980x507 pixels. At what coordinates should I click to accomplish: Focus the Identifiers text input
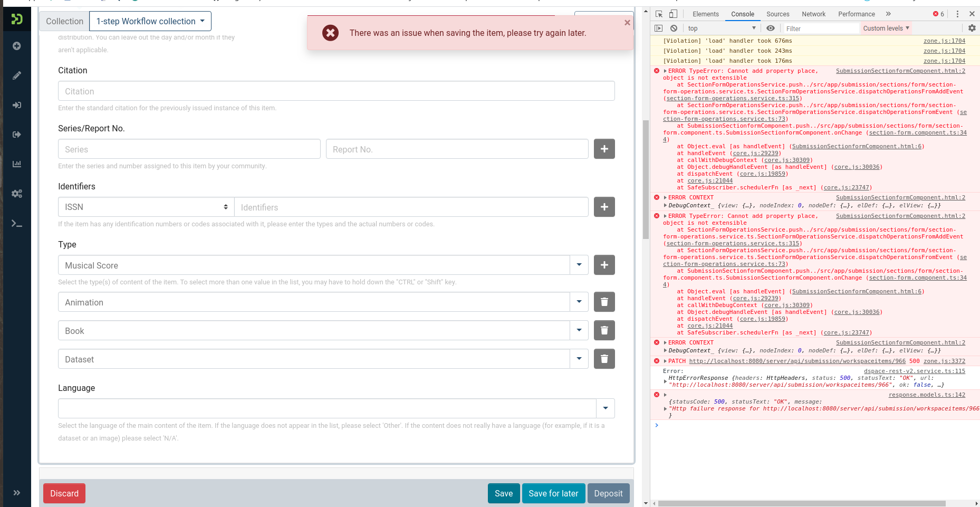point(411,207)
